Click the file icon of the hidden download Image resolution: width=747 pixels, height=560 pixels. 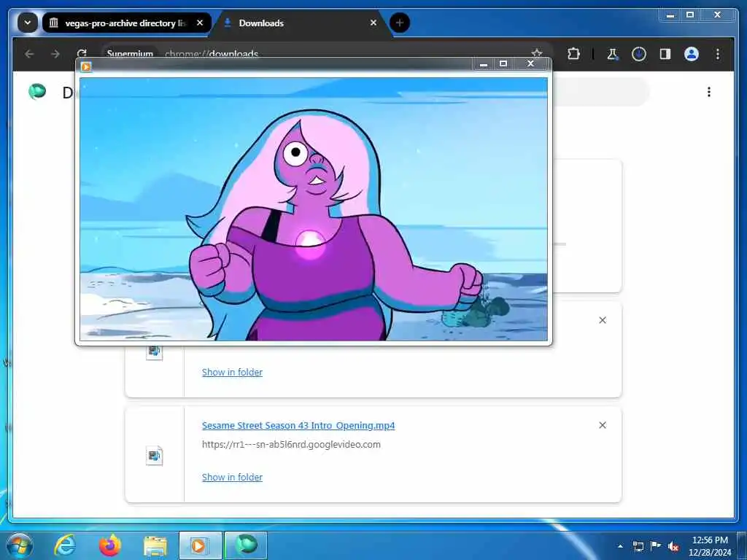coord(155,352)
